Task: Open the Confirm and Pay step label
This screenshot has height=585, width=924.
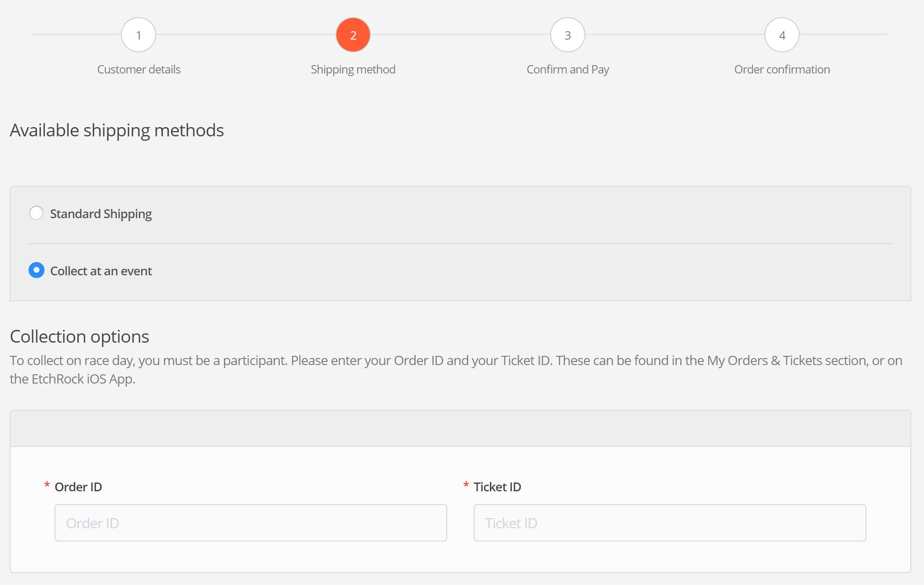Action: pyautogui.click(x=567, y=69)
